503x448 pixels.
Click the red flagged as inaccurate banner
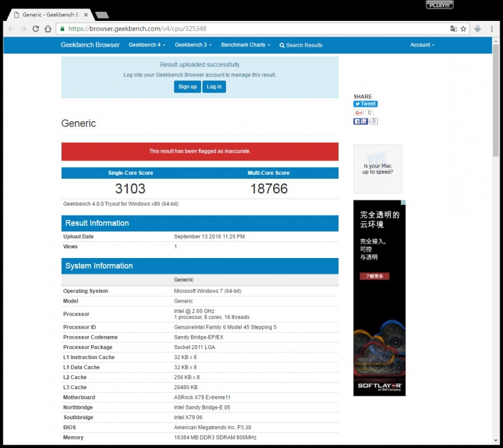[200, 151]
